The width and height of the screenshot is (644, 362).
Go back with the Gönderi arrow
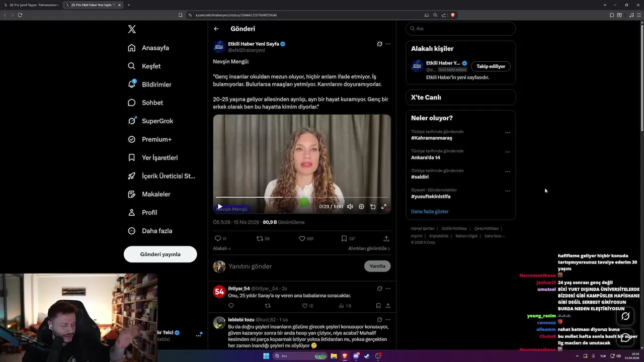point(216,29)
